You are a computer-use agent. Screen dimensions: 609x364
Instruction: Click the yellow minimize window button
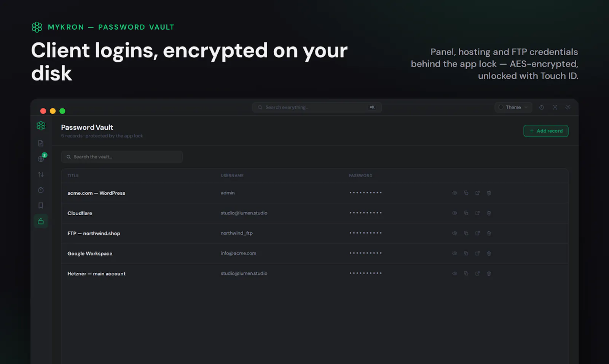tap(53, 111)
